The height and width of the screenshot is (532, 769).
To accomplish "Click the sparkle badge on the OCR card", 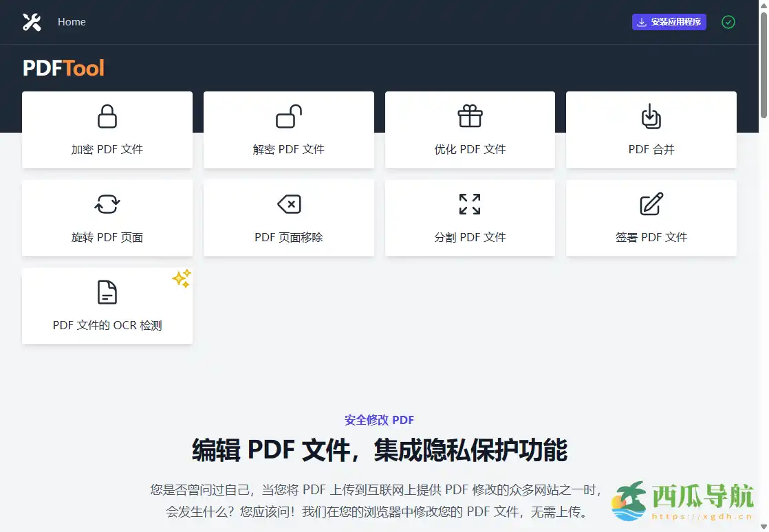I will (182, 278).
